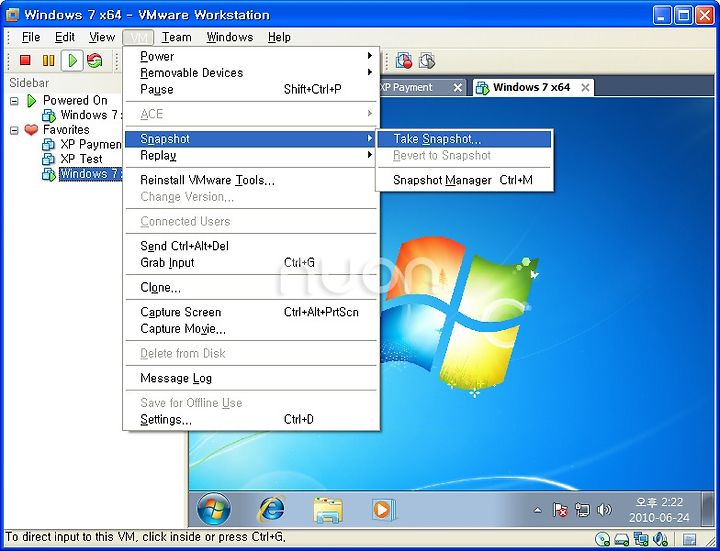
Task: Launch Internet Explorer from guest taskbar
Action: (x=272, y=509)
